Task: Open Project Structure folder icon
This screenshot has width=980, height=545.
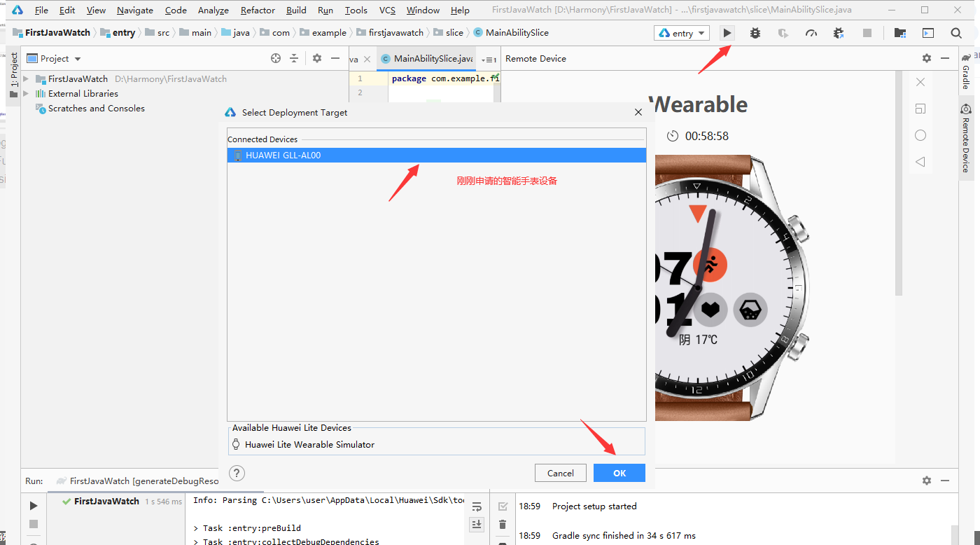Action: (900, 33)
